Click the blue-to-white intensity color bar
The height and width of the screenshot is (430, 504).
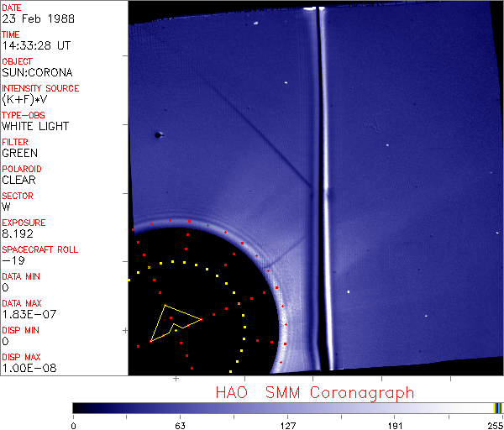click(287, 408)
